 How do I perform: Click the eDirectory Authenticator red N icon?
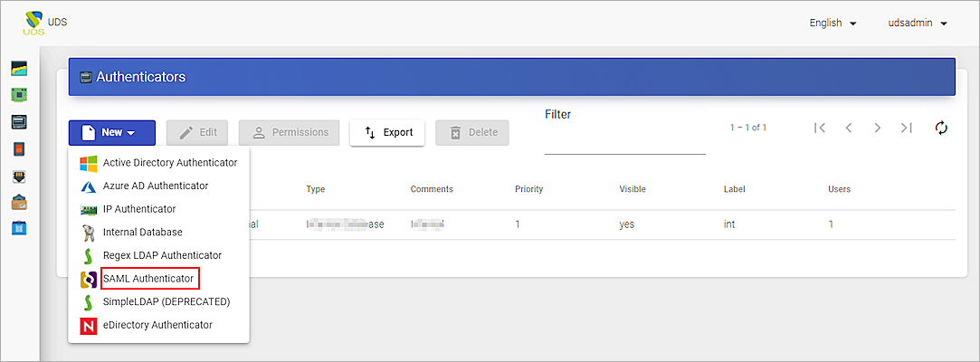(88, 325)
